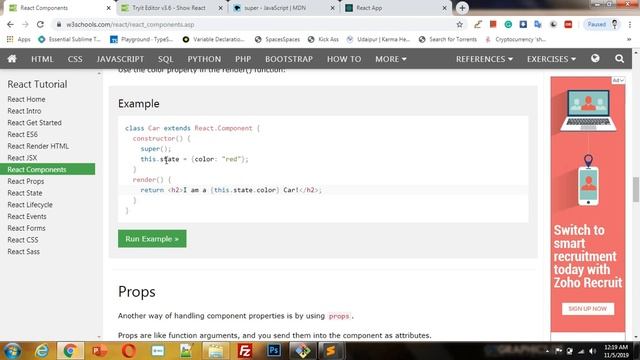Open React ES6 in the sidebar
The width and height of the screenshot is (640, 360).
click(x=22, y=134)
